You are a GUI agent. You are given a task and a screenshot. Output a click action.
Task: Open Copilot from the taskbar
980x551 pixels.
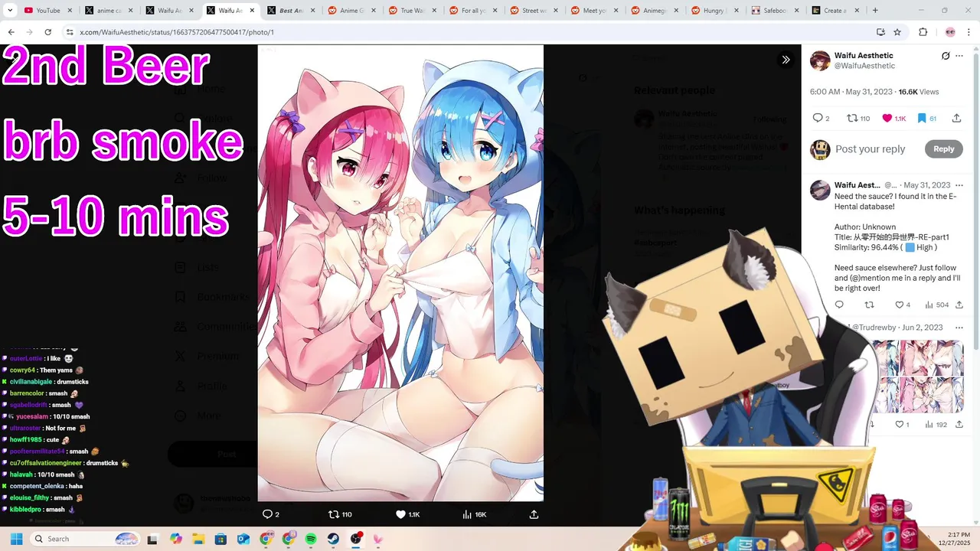click(176, 539)
